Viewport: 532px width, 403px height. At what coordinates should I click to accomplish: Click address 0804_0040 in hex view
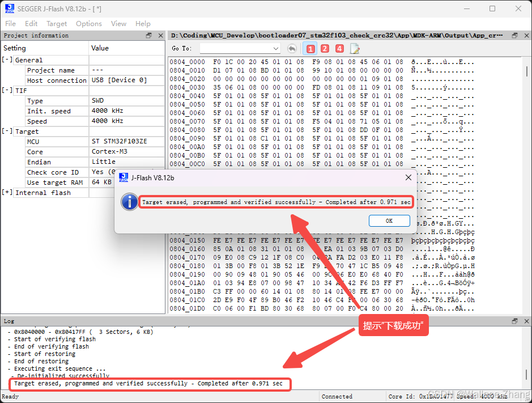tap(188, 96)
